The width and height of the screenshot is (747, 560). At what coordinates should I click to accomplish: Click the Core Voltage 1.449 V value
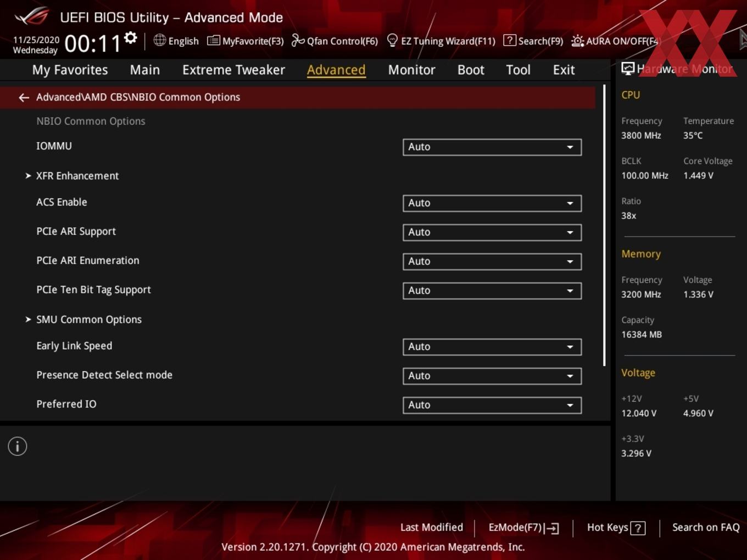[x=698, y=176]
